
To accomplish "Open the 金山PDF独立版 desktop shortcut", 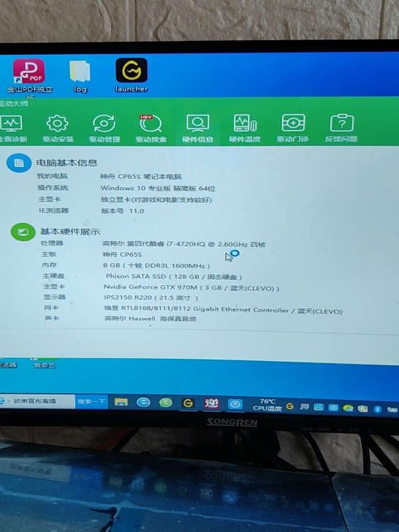I will pos(29,77).
